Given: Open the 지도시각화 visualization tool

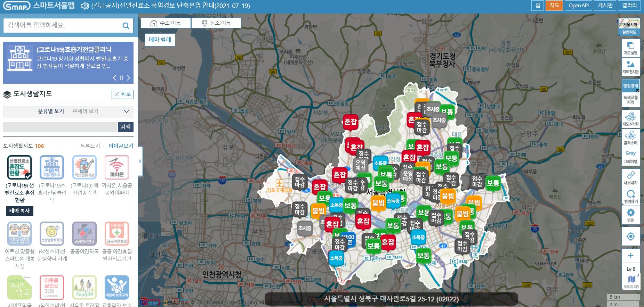Looking at the screenshot, I should click(x=630, y=119).
